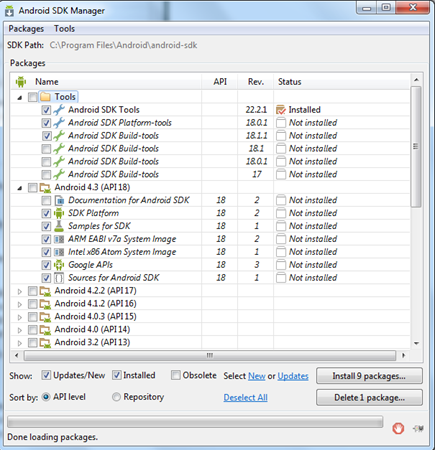Enable the Obsolete filter checkbox

coord(175,375)
